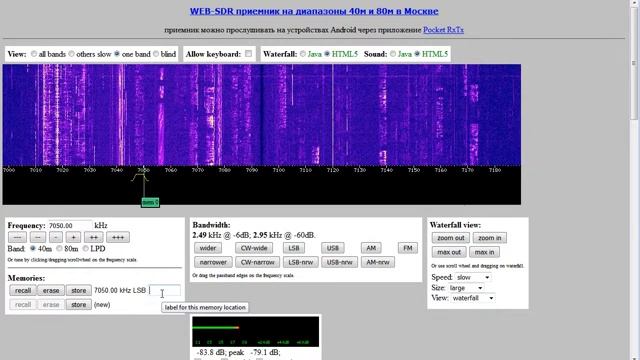Screen dimensions: 640x360
Task: Click the memory label text field
Action: [x=164, y=291]
